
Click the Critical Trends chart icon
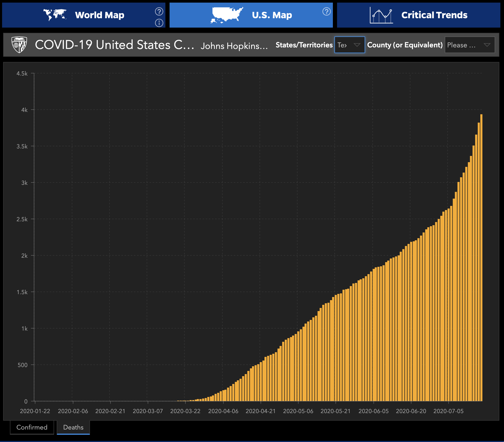381,15
